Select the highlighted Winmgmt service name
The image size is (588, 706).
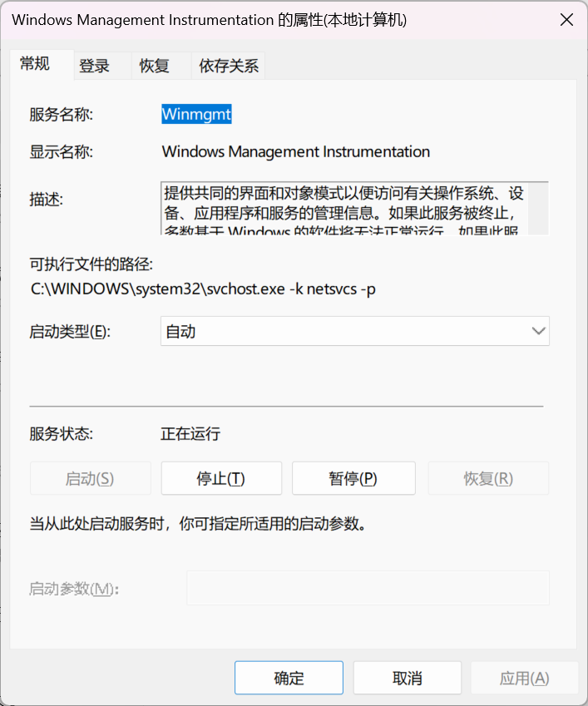coord(196,115)
